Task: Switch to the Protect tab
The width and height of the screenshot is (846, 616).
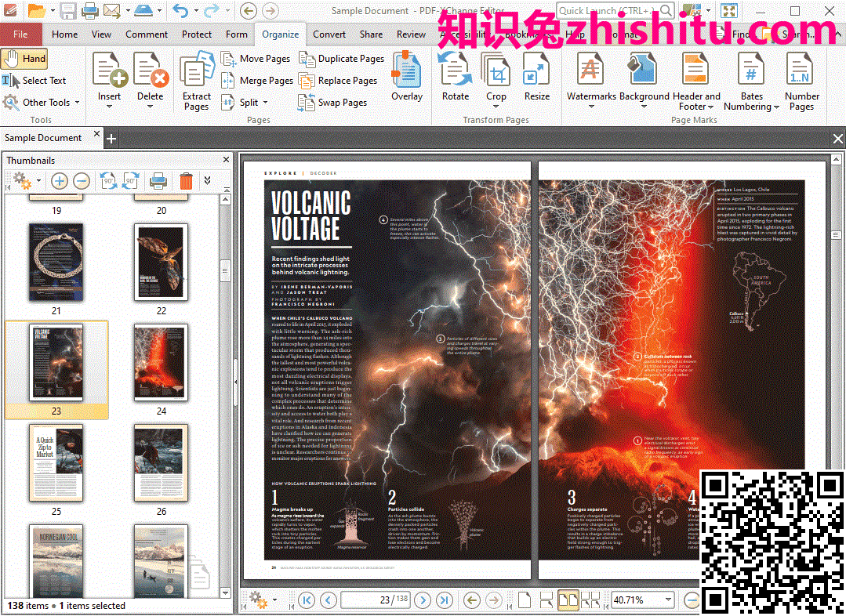Action: click(196, 34)
